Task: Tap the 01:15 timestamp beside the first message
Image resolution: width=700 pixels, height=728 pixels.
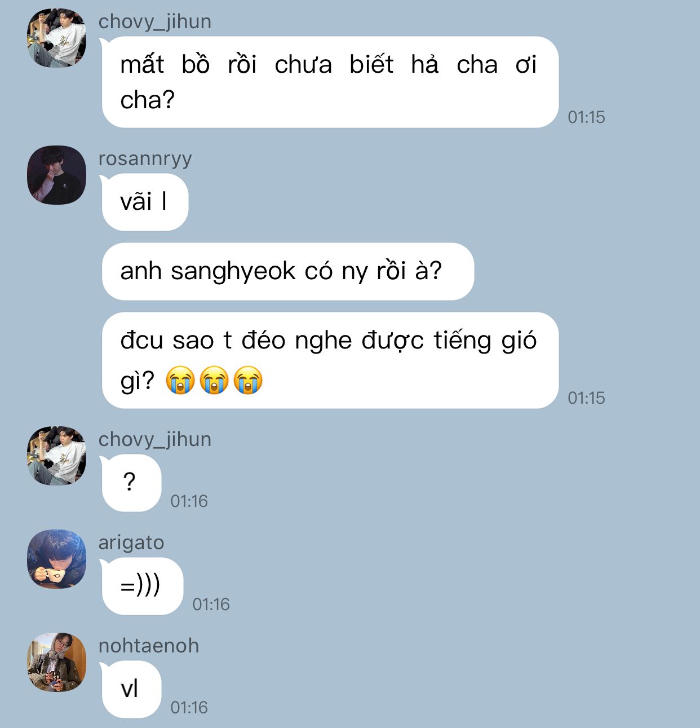Action: 586,117
